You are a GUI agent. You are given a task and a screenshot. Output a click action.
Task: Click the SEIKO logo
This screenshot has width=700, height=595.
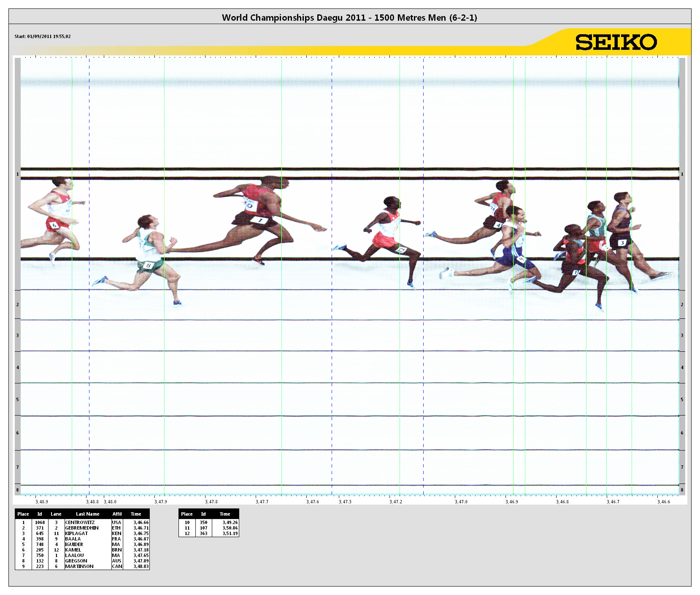tap(616, 42)
